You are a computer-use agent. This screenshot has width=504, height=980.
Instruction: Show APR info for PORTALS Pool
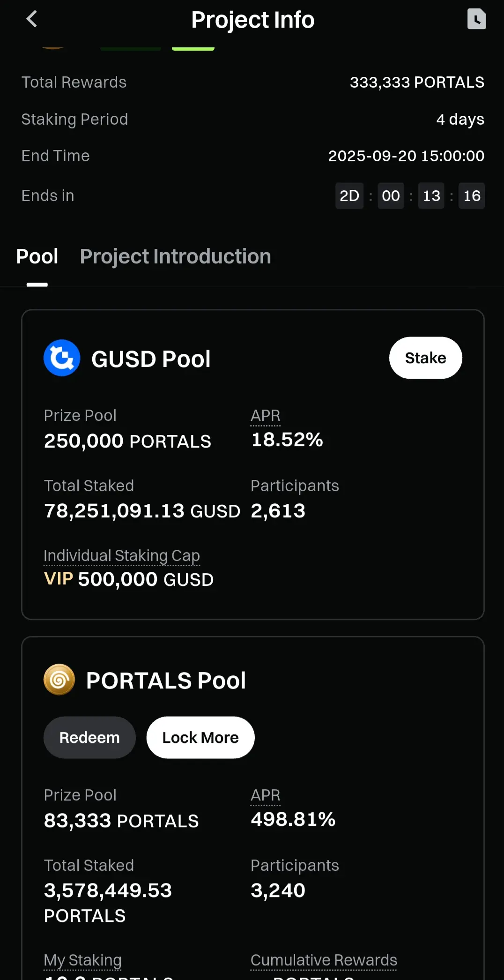coord(265,795)
